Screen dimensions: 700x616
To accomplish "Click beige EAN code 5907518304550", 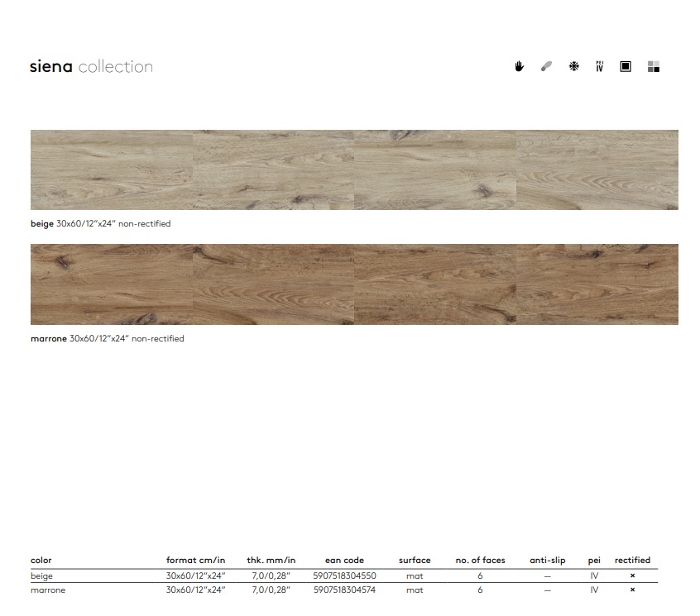I will point(344,575).
